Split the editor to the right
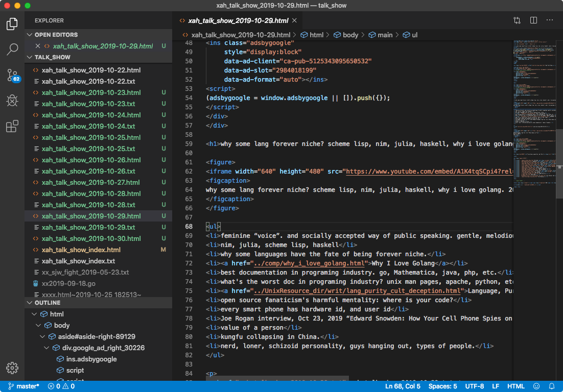The height and width of the screenshot is (392, 563). coord(533,20)
